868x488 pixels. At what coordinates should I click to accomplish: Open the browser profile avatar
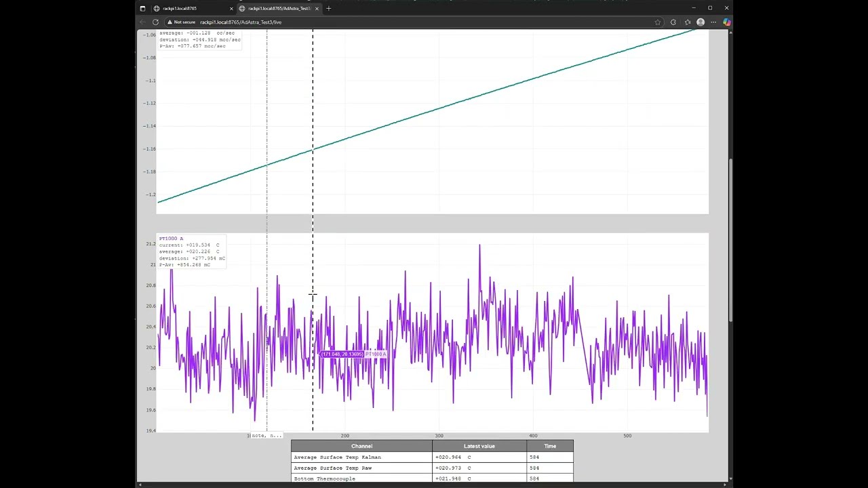(x=701, y=22)
